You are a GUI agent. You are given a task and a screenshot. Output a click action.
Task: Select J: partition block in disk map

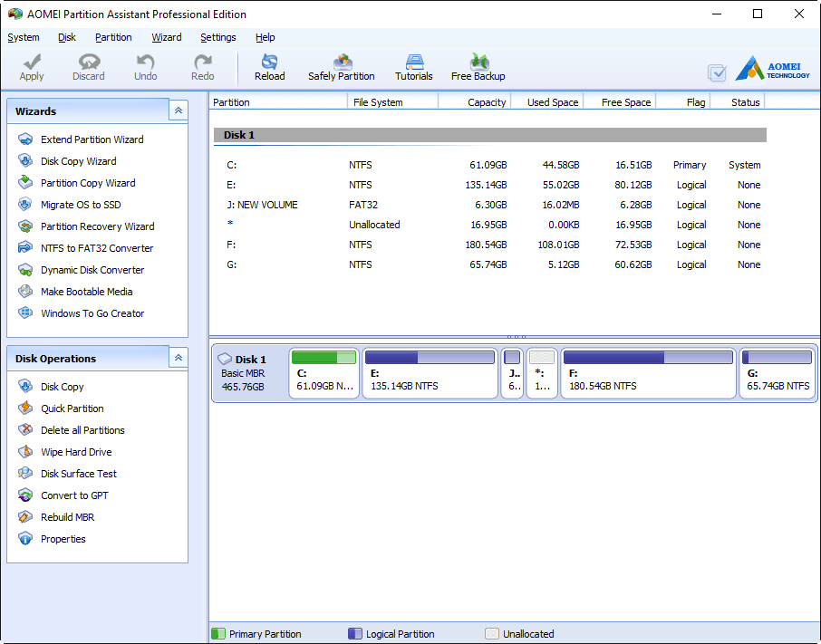click(x=512, y=373)
